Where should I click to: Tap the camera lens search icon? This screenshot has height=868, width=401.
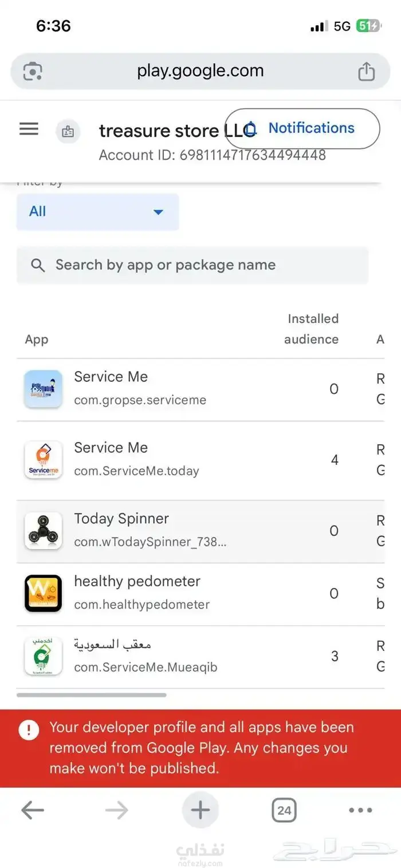33,72
